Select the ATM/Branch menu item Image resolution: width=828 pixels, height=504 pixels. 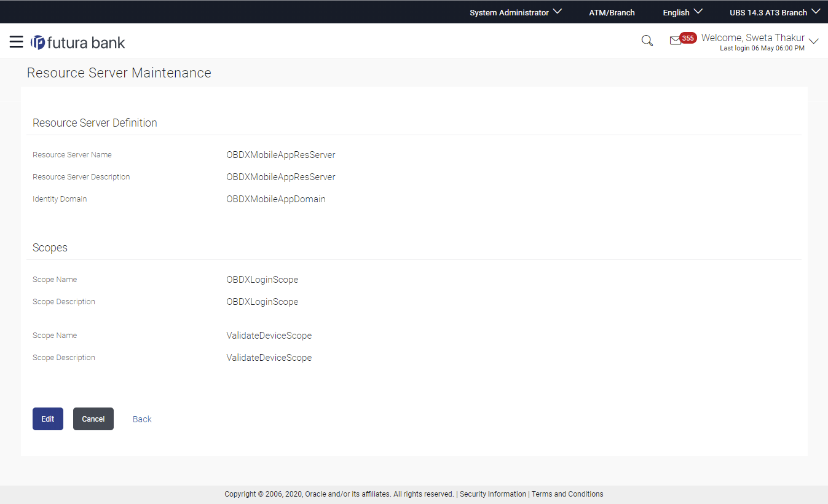click(612, 12)
